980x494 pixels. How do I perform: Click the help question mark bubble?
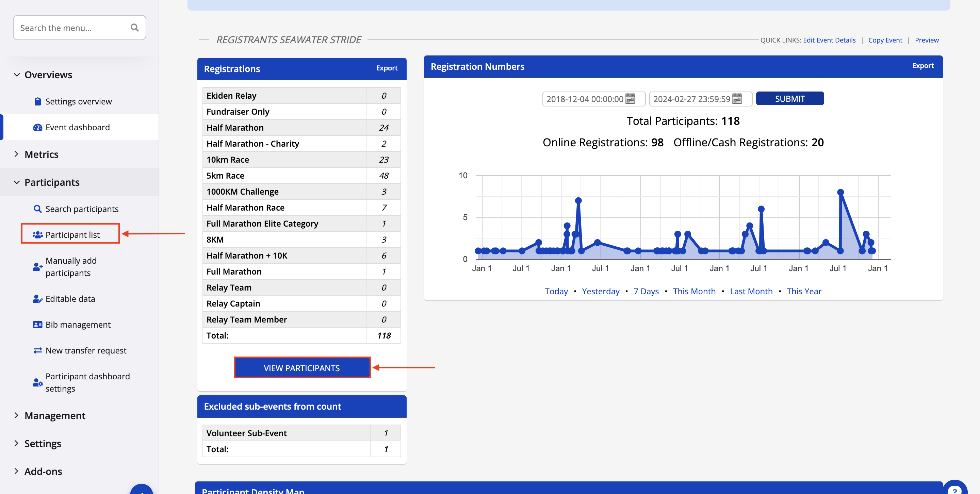(x=954, y=490)
